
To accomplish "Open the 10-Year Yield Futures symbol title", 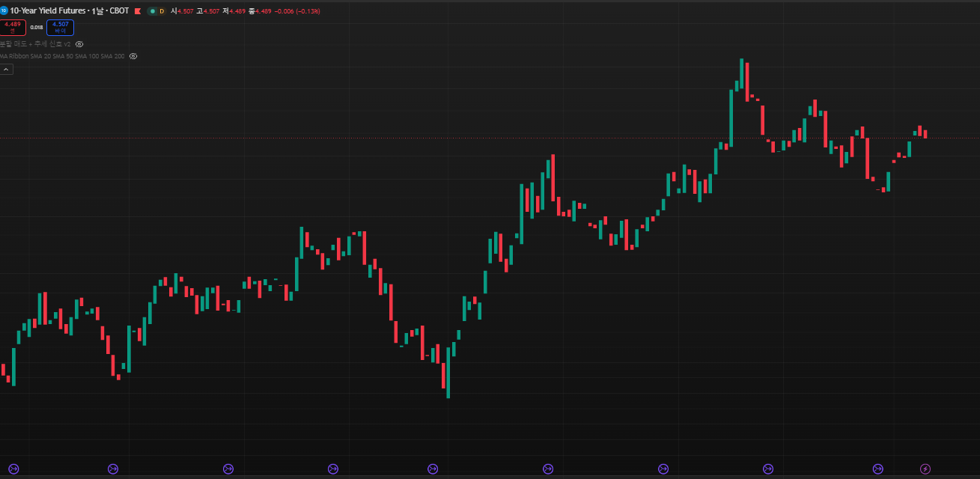I will pyautogui.click(x=49, y=11).
